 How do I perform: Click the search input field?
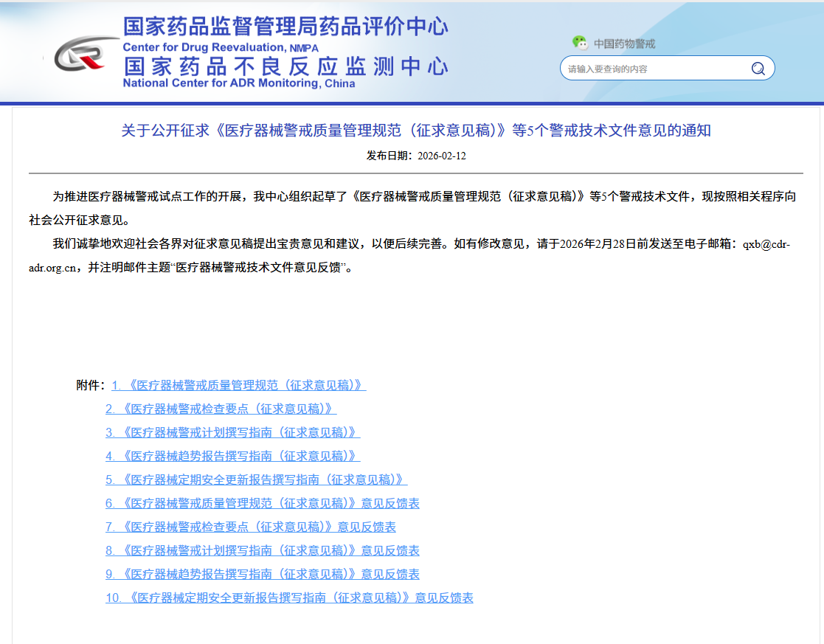(653, 69)
